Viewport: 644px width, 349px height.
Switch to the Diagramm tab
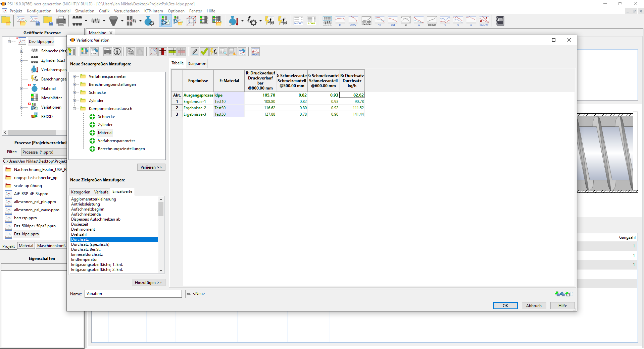197,63
